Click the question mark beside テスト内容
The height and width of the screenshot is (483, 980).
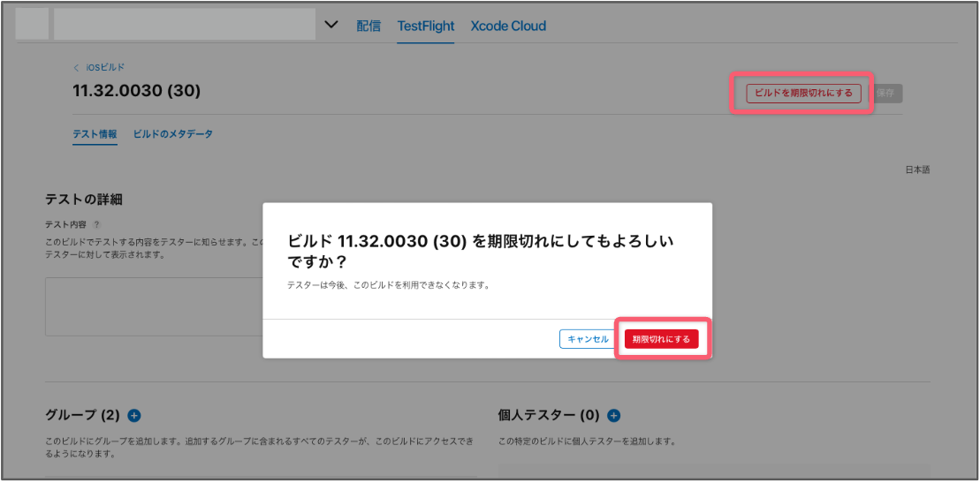(x=97, y=224)
